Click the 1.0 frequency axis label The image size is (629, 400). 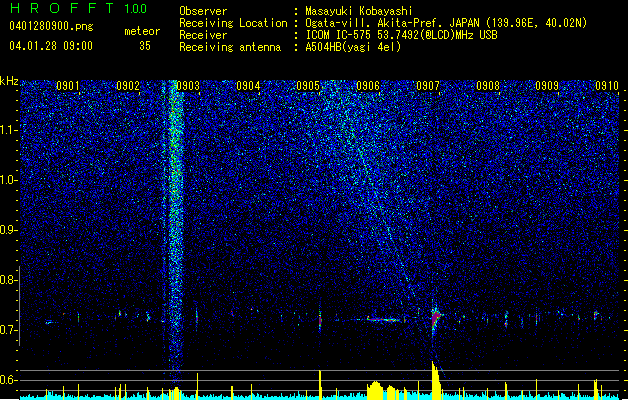click(x=8, y=180)
